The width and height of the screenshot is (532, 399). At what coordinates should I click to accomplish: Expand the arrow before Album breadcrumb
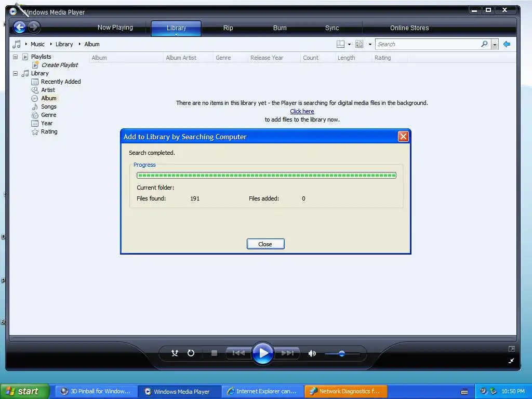coord(79,44)
